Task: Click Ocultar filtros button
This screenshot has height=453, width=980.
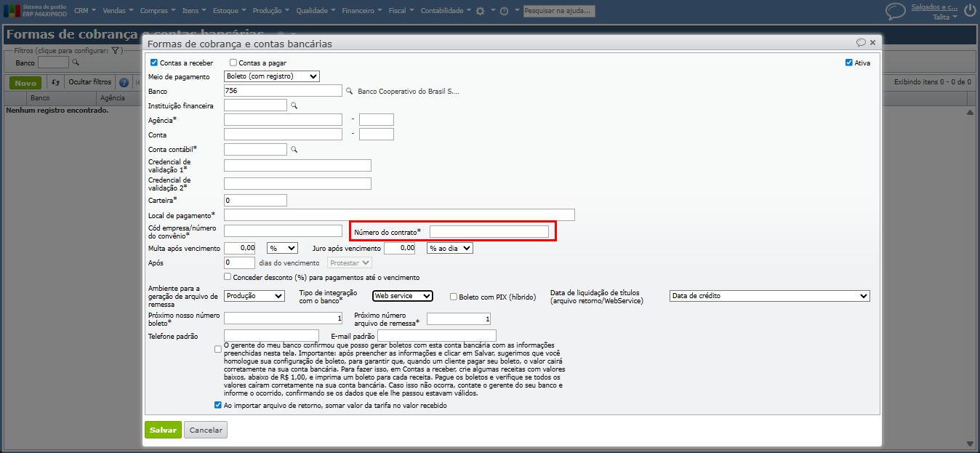Action: (90, 83)
